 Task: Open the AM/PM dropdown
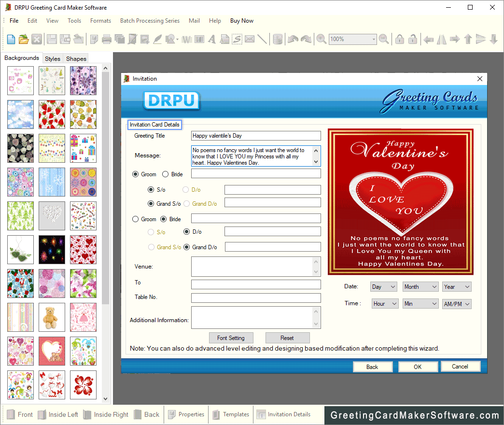(457, 304)
